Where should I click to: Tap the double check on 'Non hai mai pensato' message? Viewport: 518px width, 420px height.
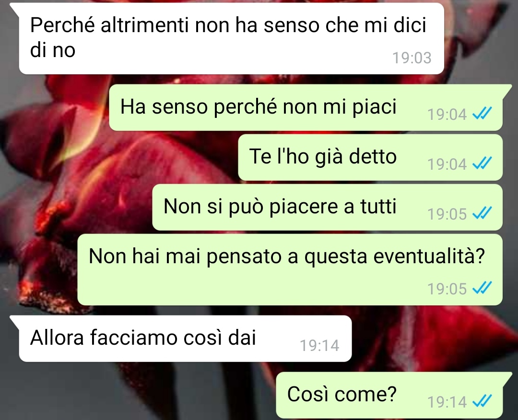click(x=483, y=288)
